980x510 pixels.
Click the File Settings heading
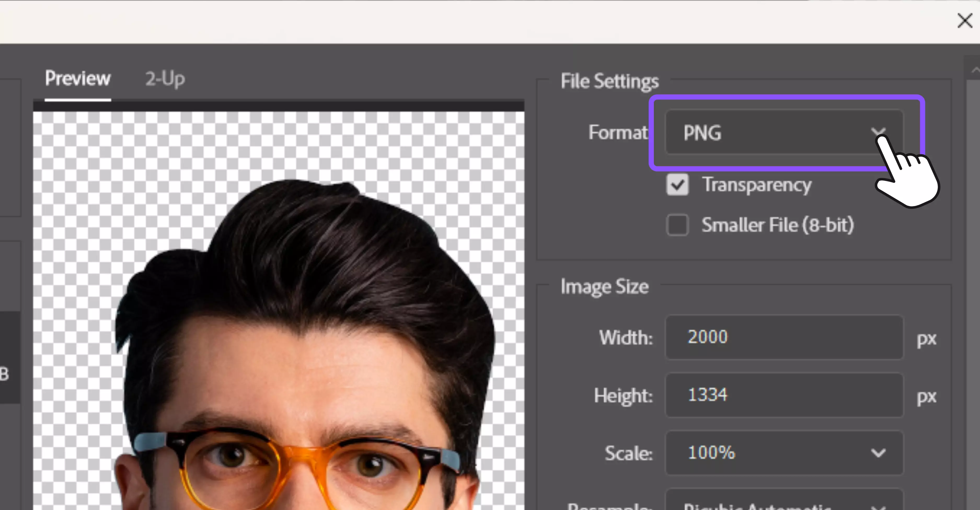pyautogui.click(x=609, y=81)
